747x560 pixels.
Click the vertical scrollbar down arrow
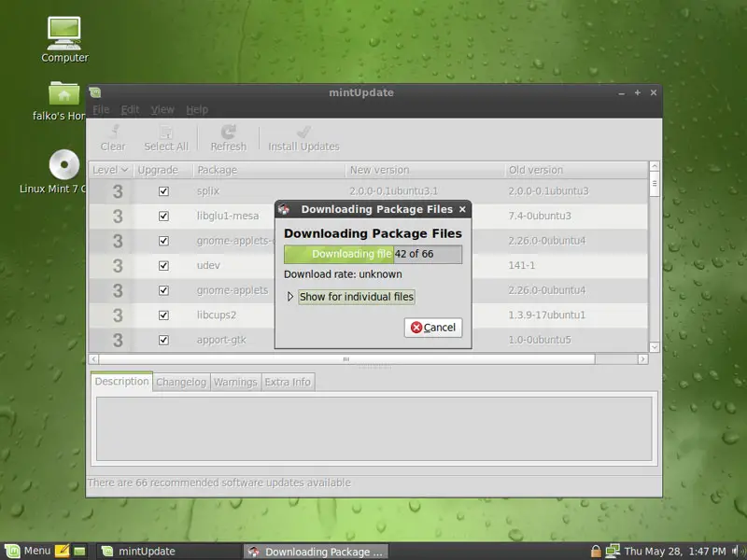click(655, 347)
